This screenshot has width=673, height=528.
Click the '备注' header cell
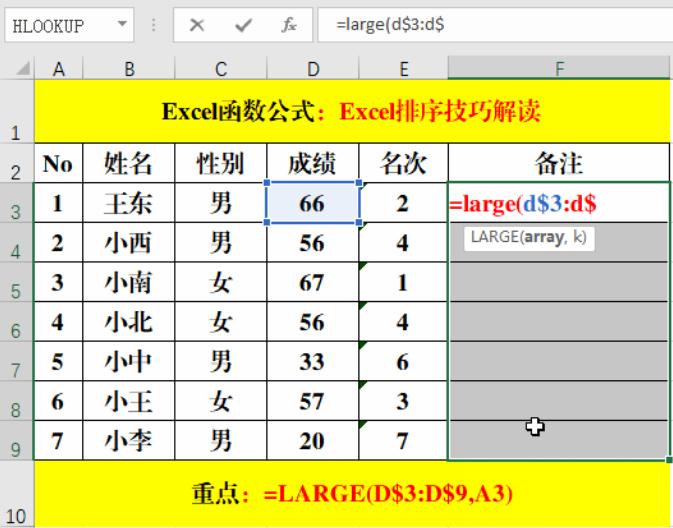(x=559, y=163)
